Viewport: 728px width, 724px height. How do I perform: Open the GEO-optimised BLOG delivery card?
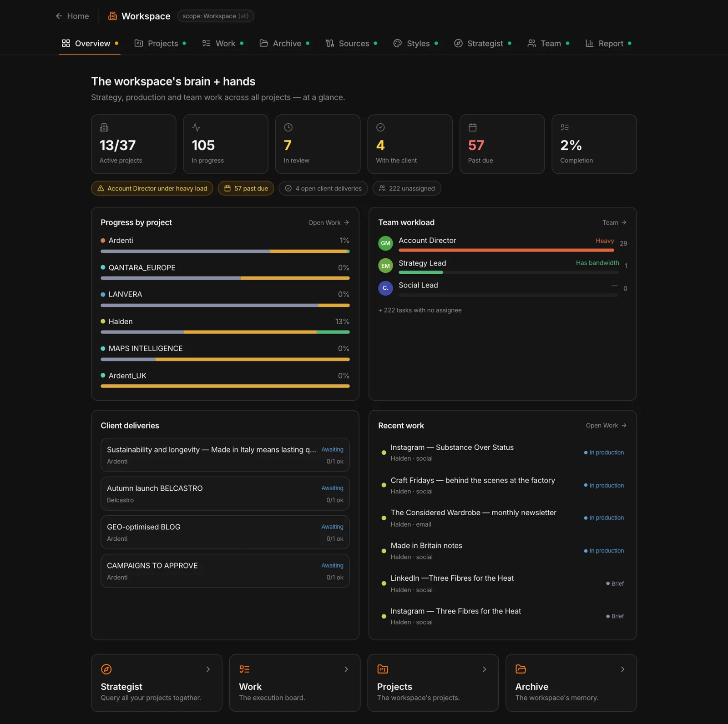(225, 532)
